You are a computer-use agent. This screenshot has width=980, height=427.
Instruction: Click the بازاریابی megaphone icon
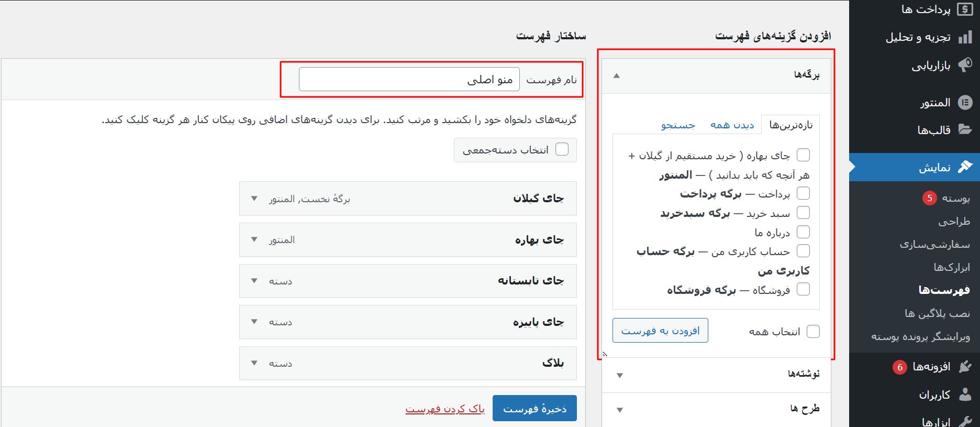pos(965,65)
